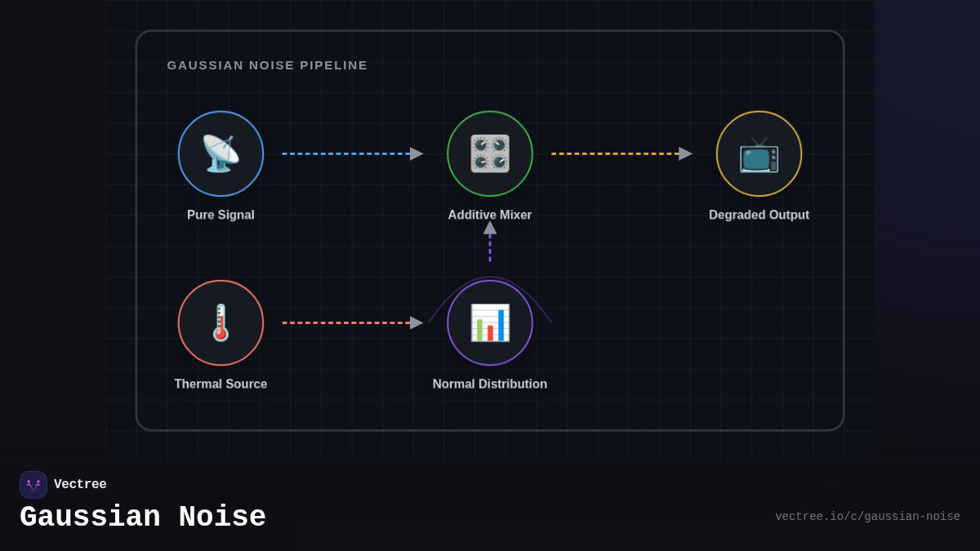
Task: Select the Thermal Source thermometer icon
Action: (x=220, y=322)
